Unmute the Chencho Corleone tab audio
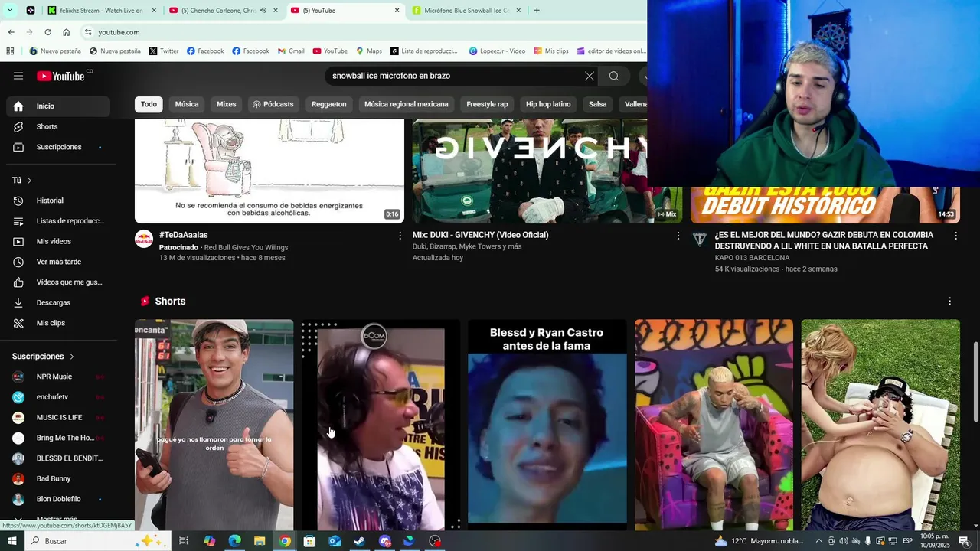The width and height of the screenshot is (980, 551). pos(263,11)
